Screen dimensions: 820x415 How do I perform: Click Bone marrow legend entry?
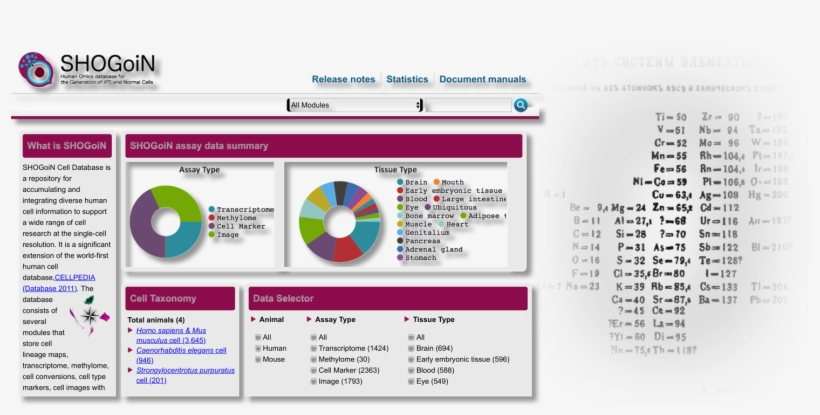426,216
